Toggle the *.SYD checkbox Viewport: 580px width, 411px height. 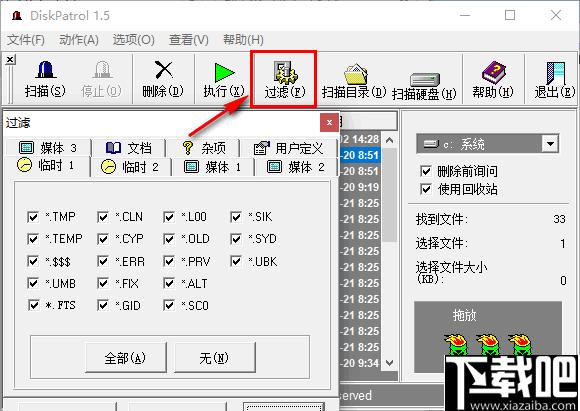coord(236,239)
